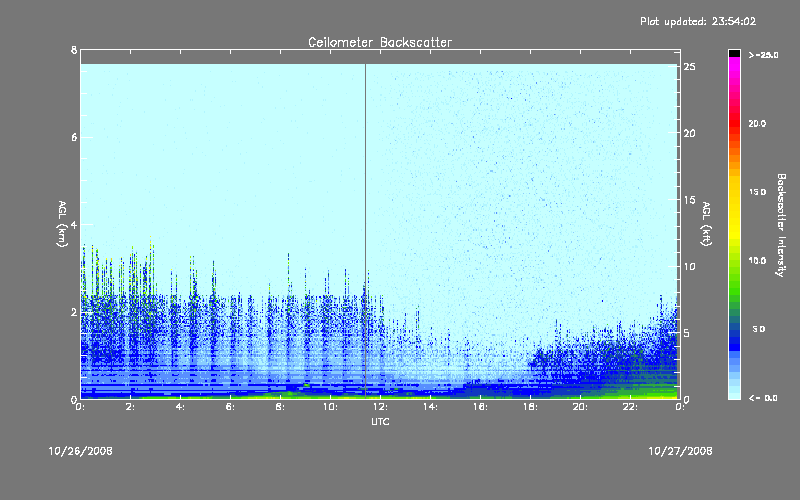Click the '>=25.0' colorbar maximum label
The image size is (800, 500).
(x=763, y=55)
